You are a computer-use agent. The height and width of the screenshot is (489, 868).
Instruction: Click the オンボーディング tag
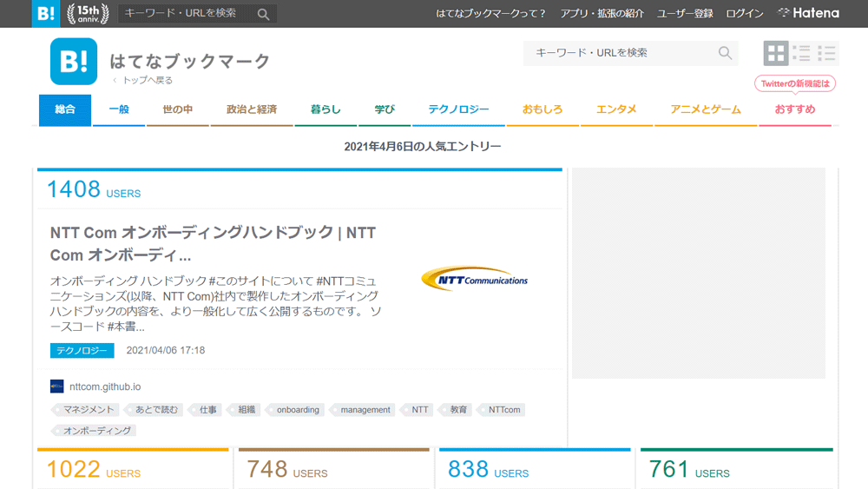pos(94,430)
